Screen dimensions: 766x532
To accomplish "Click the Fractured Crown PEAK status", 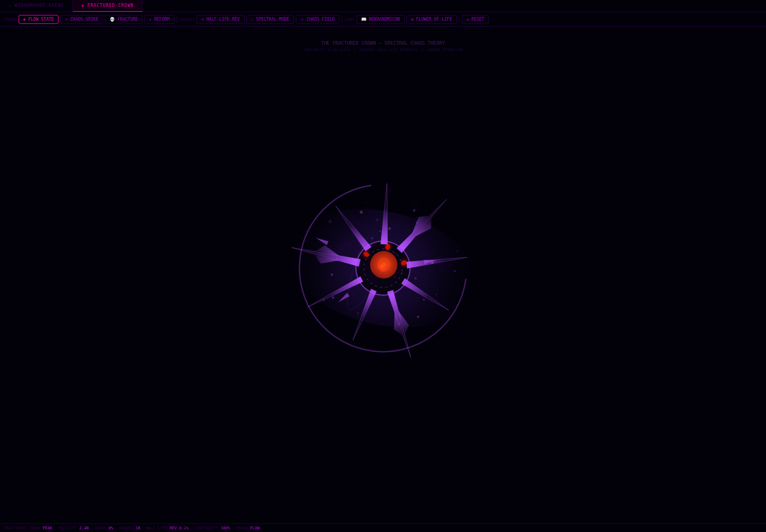I will click(x=28, y=528).
